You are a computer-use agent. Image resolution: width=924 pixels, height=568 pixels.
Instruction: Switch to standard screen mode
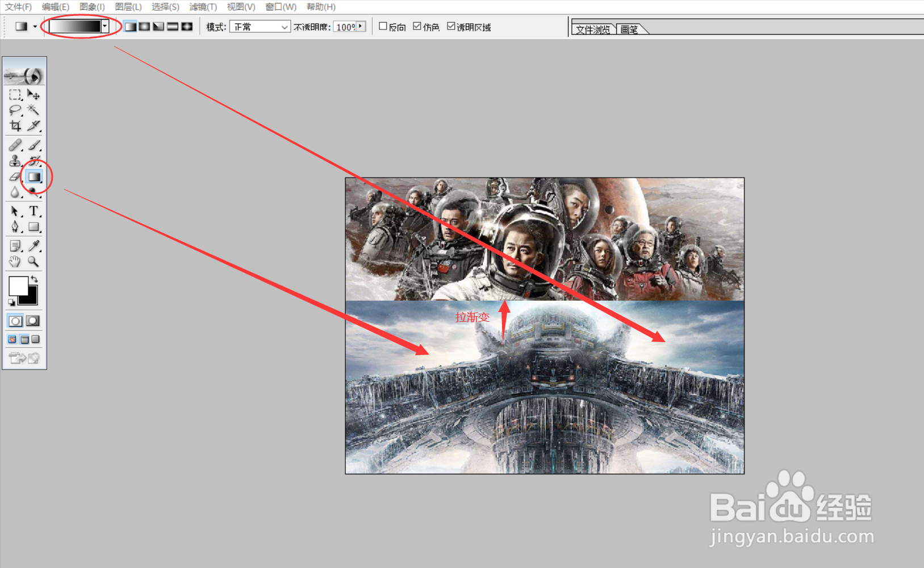(12, 339)
